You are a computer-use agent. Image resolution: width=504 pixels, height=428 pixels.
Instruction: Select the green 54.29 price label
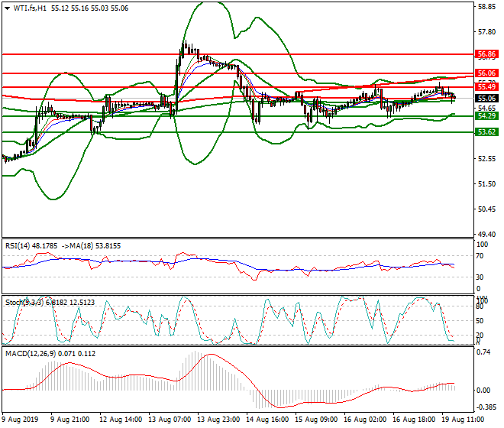(x=486, y=116)
